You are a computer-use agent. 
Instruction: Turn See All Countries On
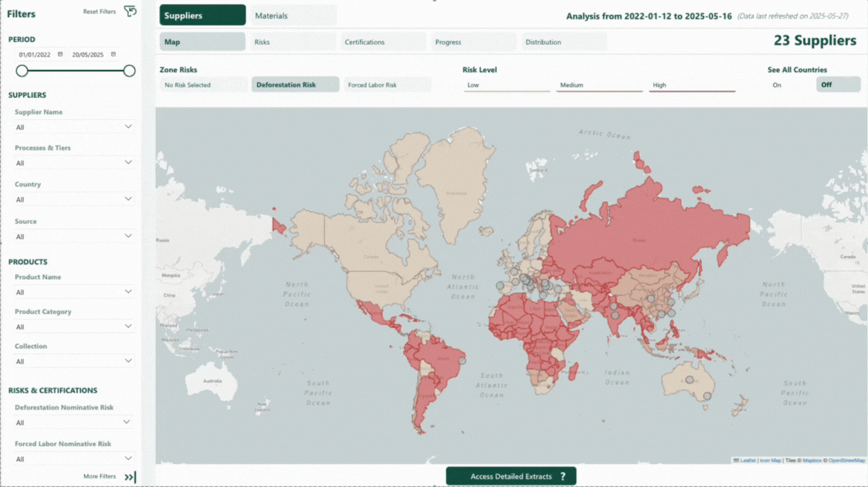pyautogui.click(x=777, y=85)
